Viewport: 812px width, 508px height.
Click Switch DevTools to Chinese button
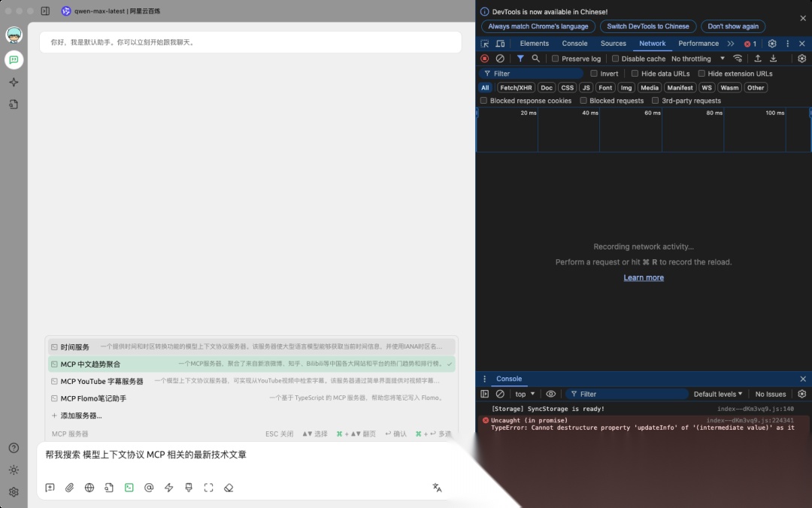pyautogui.click(x=648, y=26)
